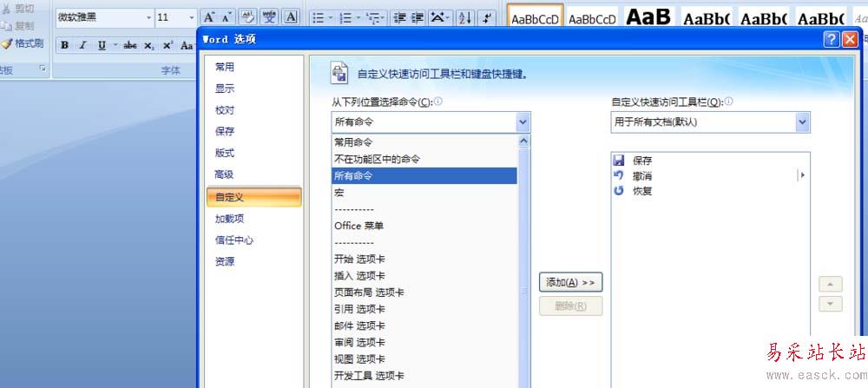
Task: Click the Asian Layout icon
Action: point(437,17)
